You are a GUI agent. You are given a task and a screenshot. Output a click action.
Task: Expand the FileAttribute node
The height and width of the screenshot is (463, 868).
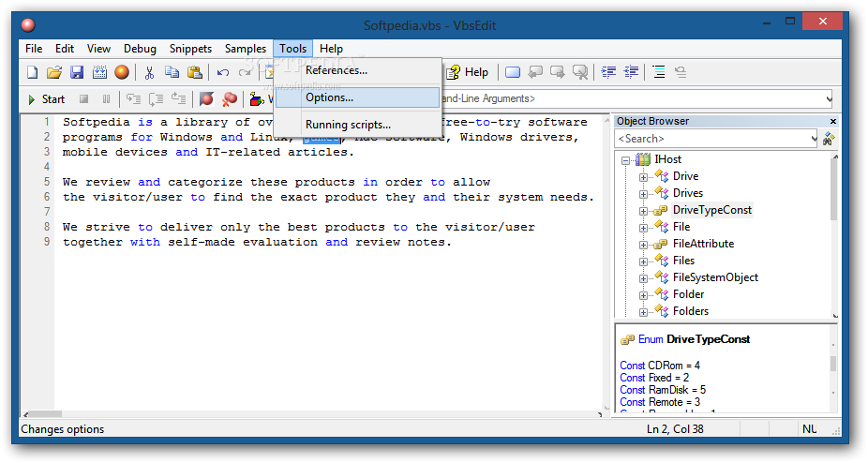pyautogui.click(x=643, y=246)
